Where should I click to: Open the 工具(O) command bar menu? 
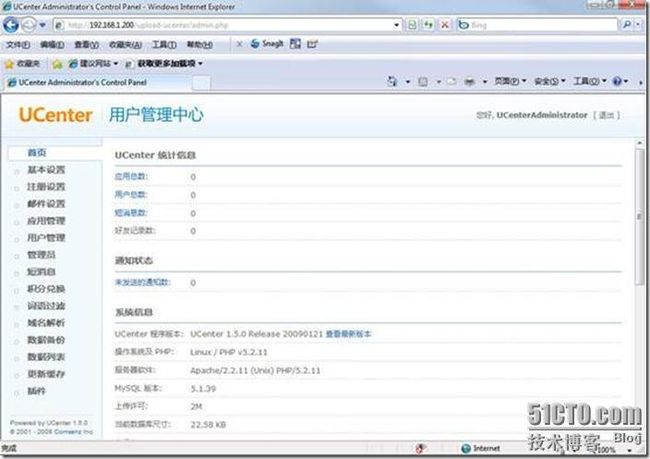coord(589,81)
